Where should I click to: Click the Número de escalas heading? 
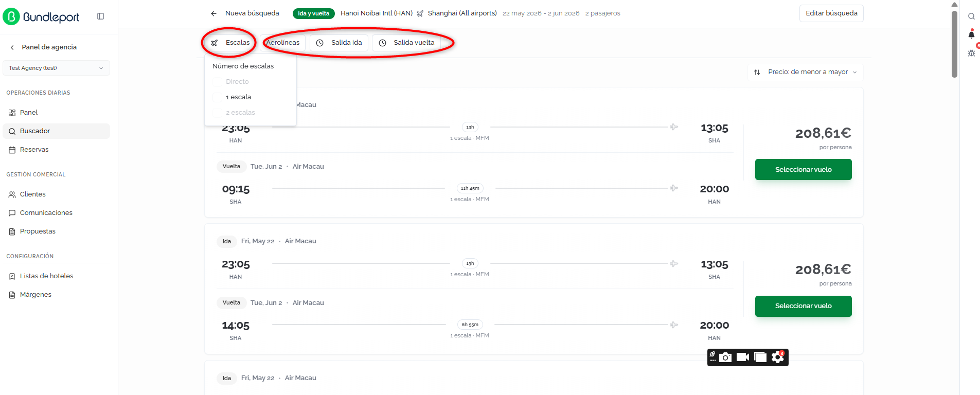click(243, 66)
